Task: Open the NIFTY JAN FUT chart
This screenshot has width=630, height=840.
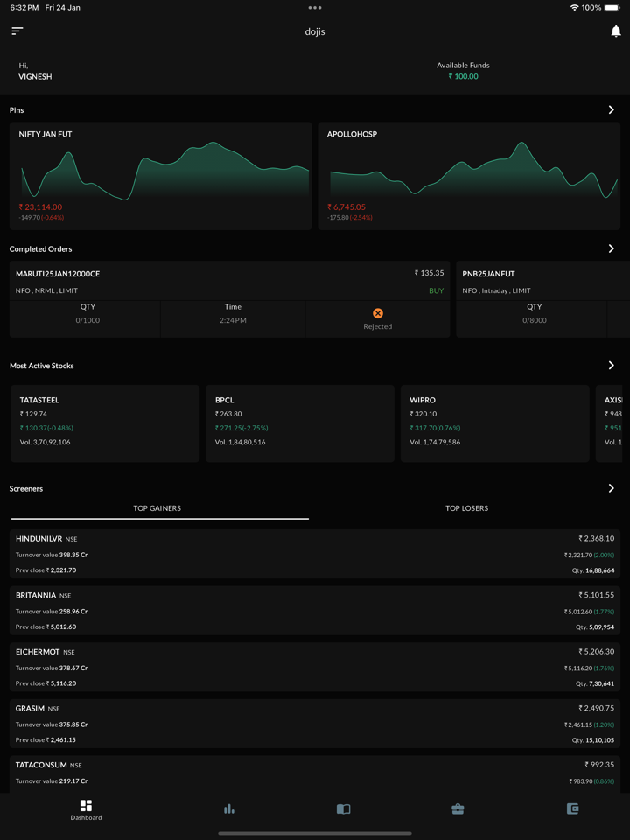Action: pyautogui.click(x=161, y=176)
